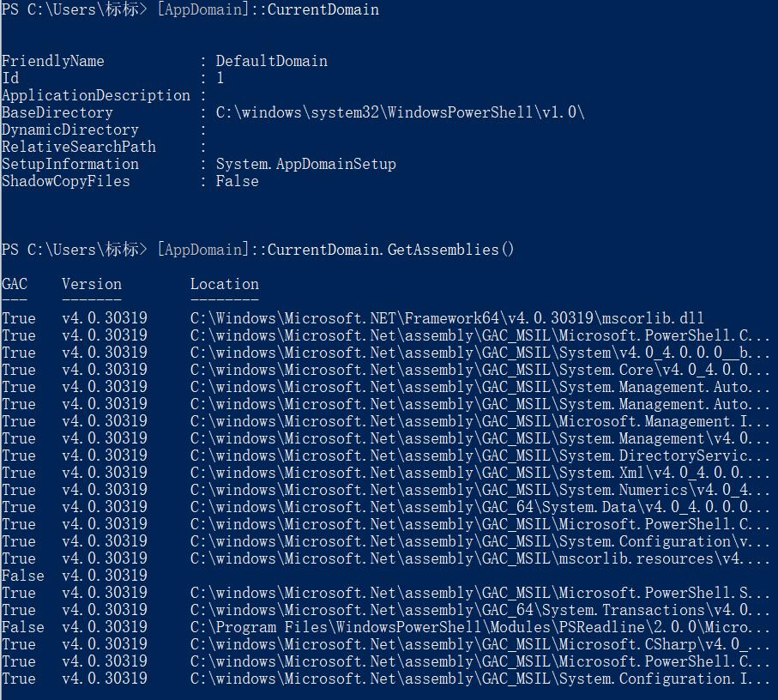Click the Version column header
The image size is (778, 700).
tap(92, 284)
